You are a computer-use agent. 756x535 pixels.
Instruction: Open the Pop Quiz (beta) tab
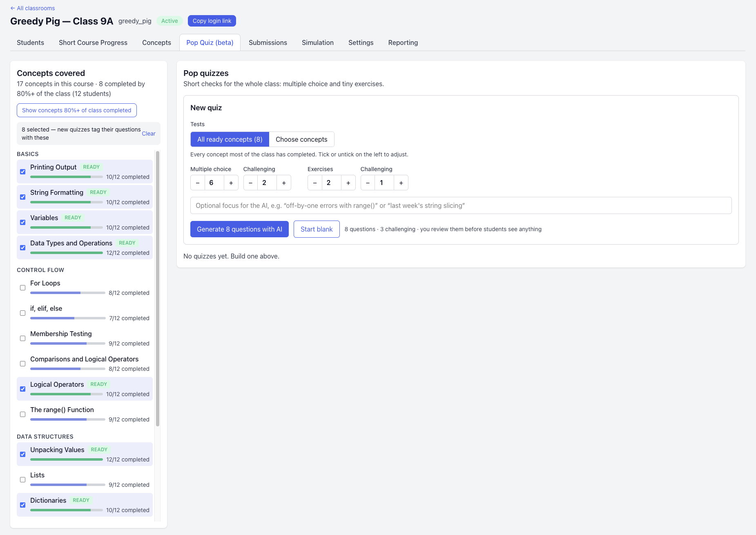(210, 42)
